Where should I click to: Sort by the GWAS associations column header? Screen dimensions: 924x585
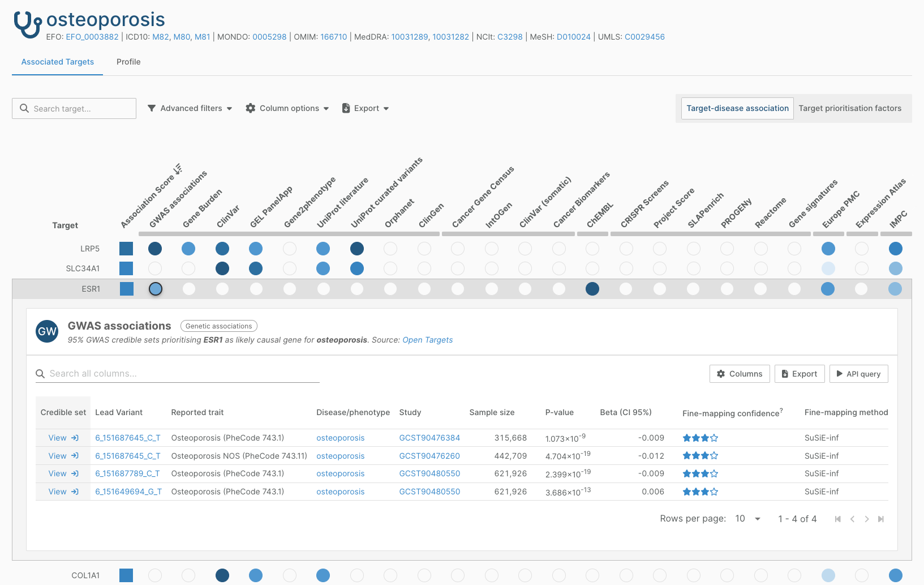178,199
